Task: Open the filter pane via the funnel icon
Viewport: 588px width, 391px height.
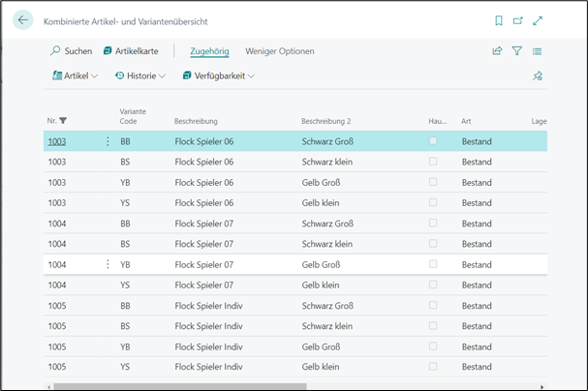Action: tap(517, 51)
